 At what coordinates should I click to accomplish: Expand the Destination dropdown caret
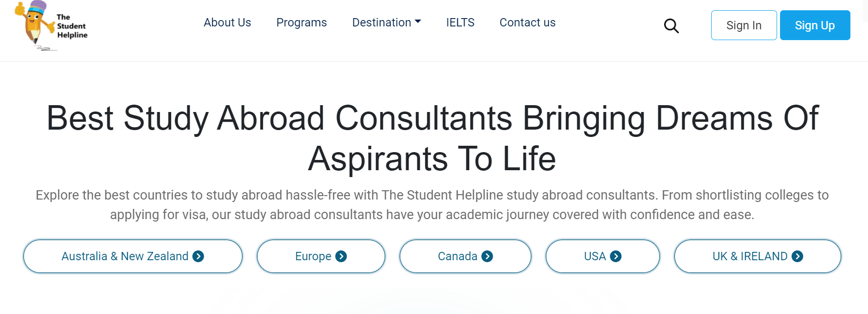(418, 22)
